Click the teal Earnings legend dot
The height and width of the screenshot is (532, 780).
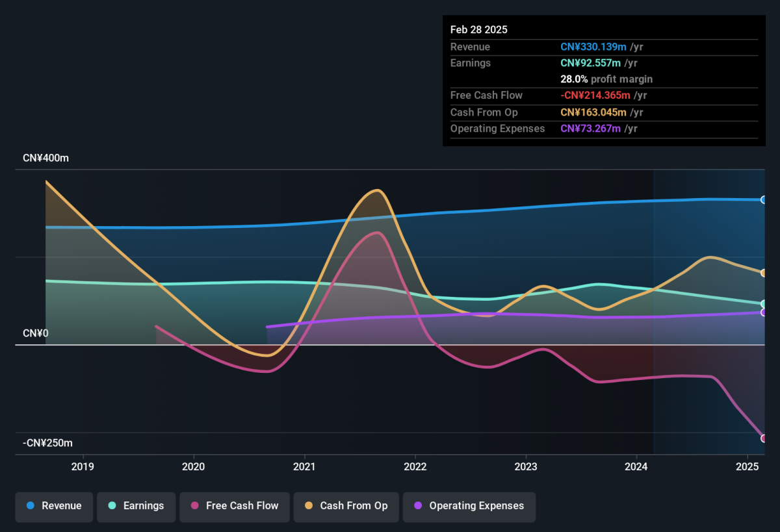pos(112,506)
